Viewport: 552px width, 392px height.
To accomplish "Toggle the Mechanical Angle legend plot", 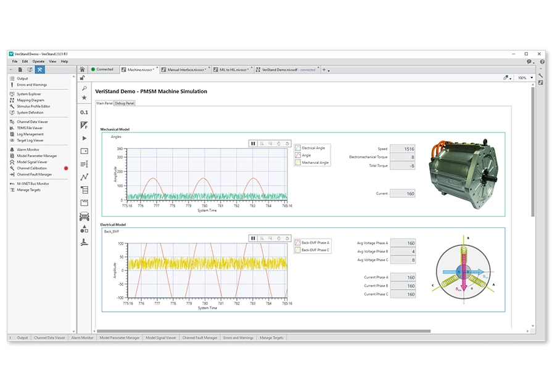I will [299, 163].
